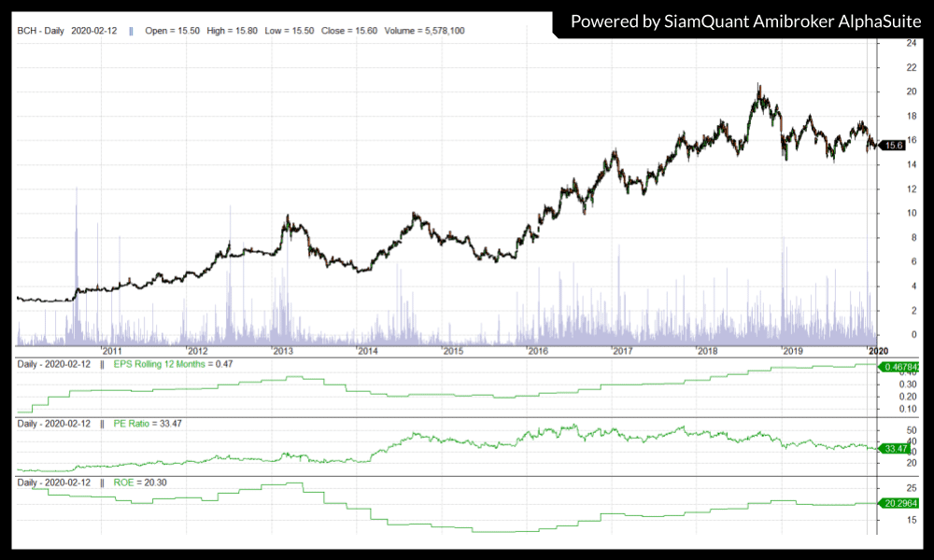
Task: Click the separator bars in the PE Ratio header
Action: coord(102,423)
